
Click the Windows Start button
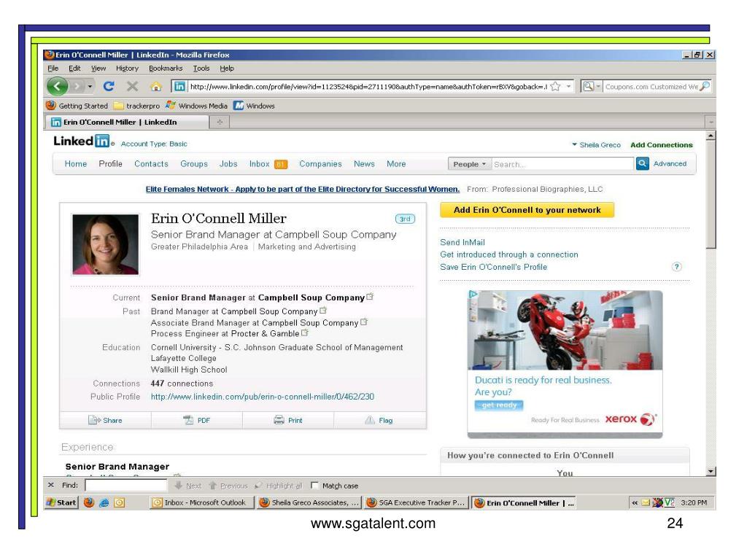point(61,502)
